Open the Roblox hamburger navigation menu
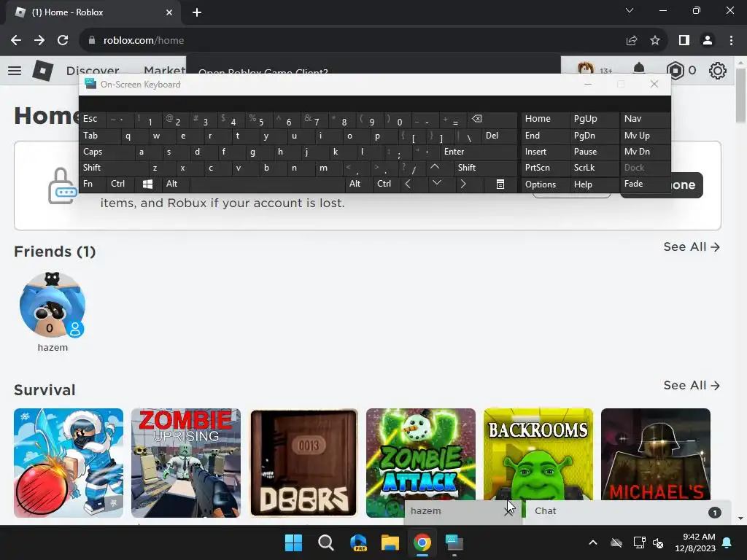Viewport: 747px width, 560px height. pos(15,71)
